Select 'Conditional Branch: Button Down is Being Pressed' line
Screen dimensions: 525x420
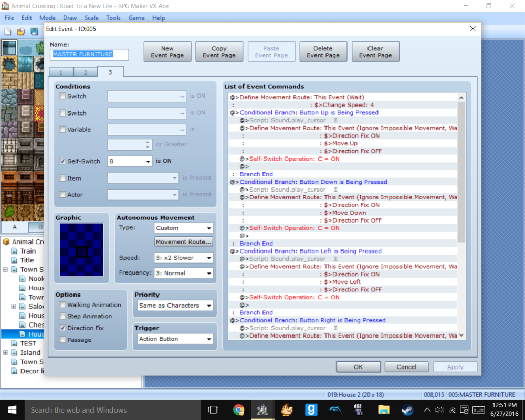[x=313, y=182]
